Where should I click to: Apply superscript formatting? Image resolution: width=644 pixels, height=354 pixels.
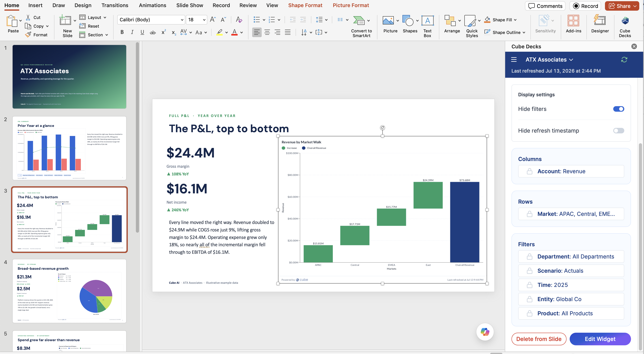pyautogui.click(x=163, y=32)
